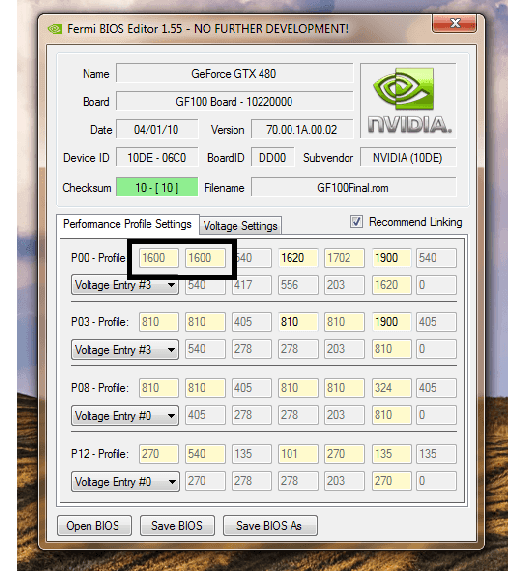Click the second P00 1600 clock field
Image resolution: width=508 pixels, height=571 pixels.
(x=205, y=258)
